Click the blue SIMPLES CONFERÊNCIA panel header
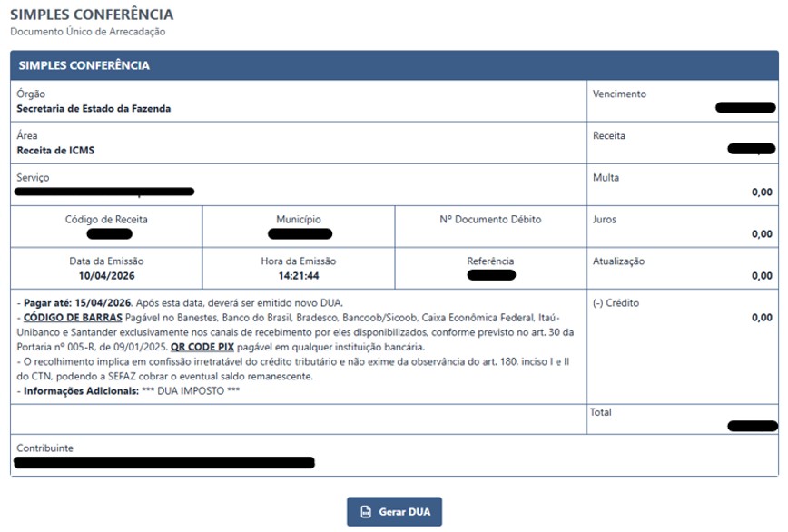Viewport: 788px width, 532px height. click(393, 65)
